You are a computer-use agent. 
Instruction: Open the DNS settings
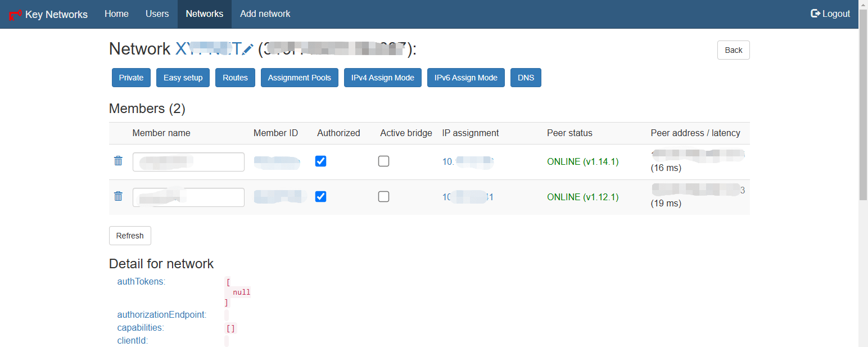[x=526, y=78]
